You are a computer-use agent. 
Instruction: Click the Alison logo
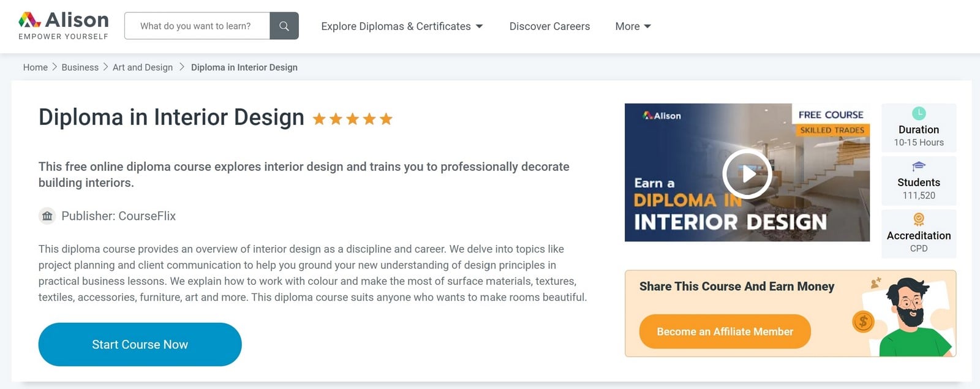coord(63,26)
